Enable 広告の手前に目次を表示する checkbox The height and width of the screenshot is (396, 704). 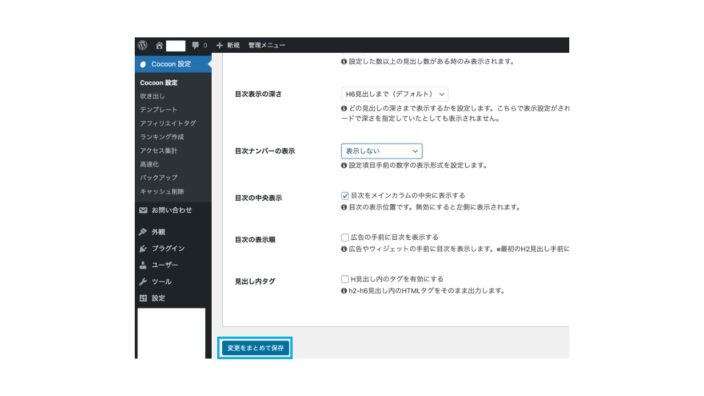pyautogui.click(x=345, y=237)
